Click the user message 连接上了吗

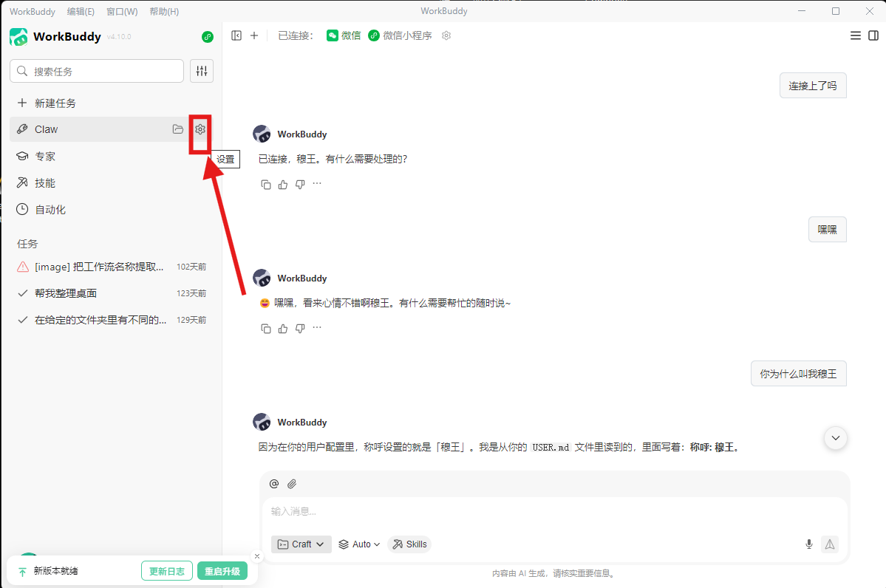813,86
